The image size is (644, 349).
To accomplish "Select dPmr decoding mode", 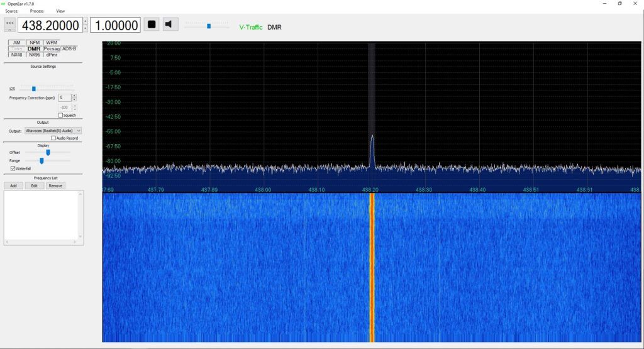I will (x=52, y=55).
